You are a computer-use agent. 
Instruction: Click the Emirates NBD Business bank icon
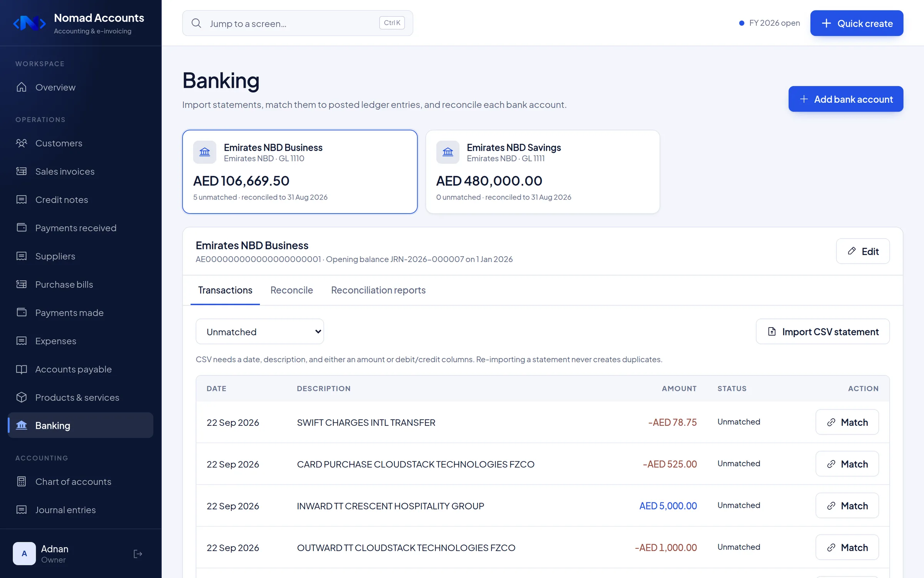point(205,152)
